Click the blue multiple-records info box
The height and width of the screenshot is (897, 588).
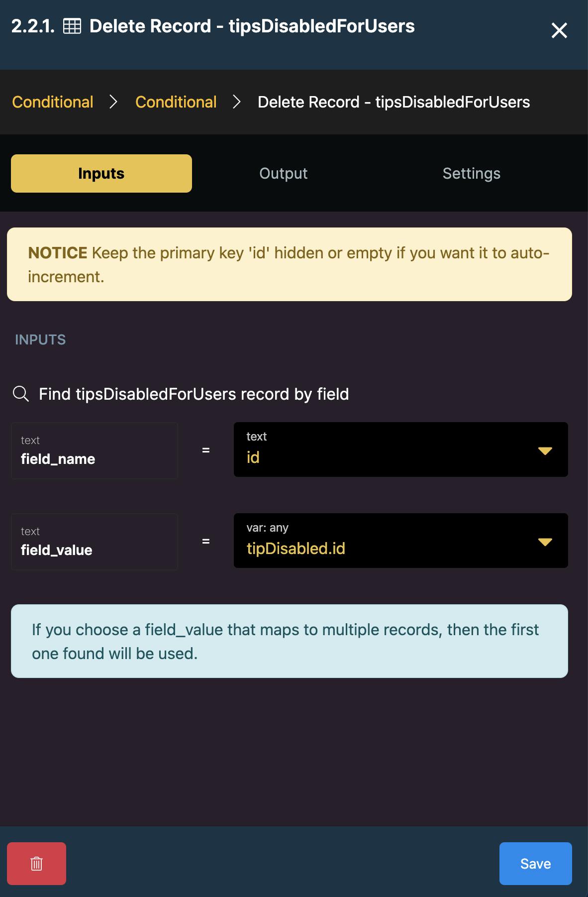click(x=289, y=641)
